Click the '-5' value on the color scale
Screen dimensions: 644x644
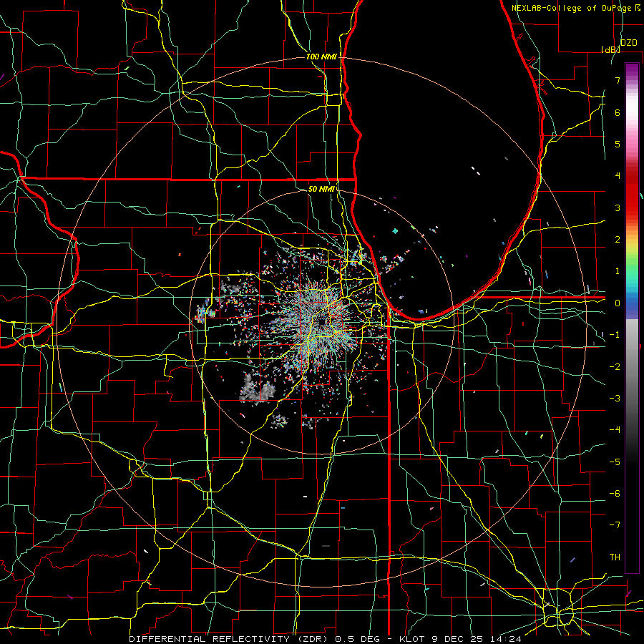615,462
